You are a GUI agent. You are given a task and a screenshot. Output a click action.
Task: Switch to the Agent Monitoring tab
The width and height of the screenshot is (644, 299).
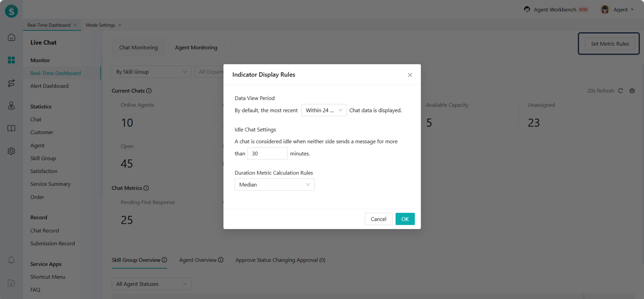(x=196, y=48)
